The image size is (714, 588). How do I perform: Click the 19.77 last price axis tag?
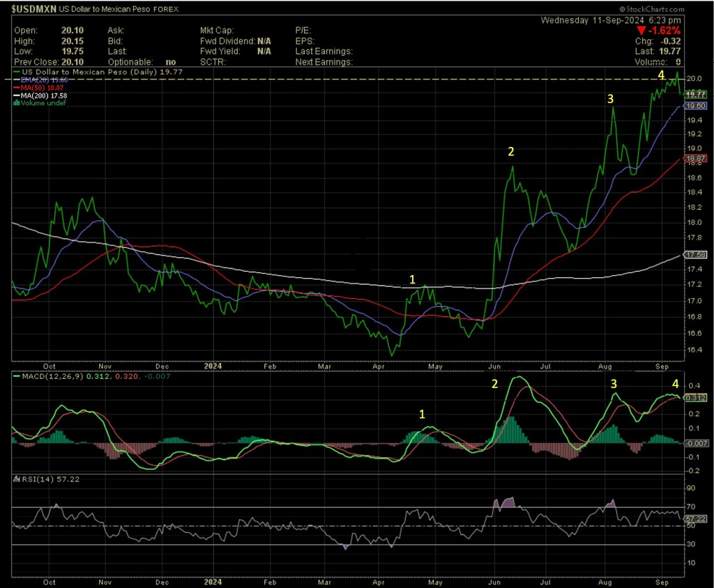pyautogui.click(x=697, y=93)
